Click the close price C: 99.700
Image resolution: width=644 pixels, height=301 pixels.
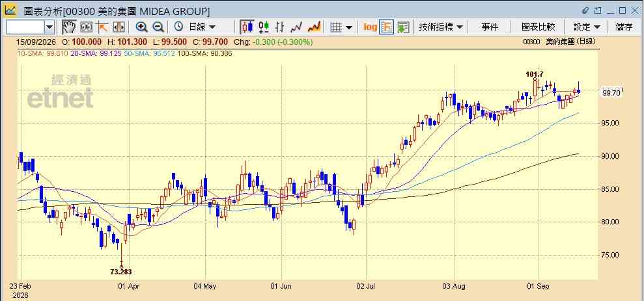coord(211,42)
